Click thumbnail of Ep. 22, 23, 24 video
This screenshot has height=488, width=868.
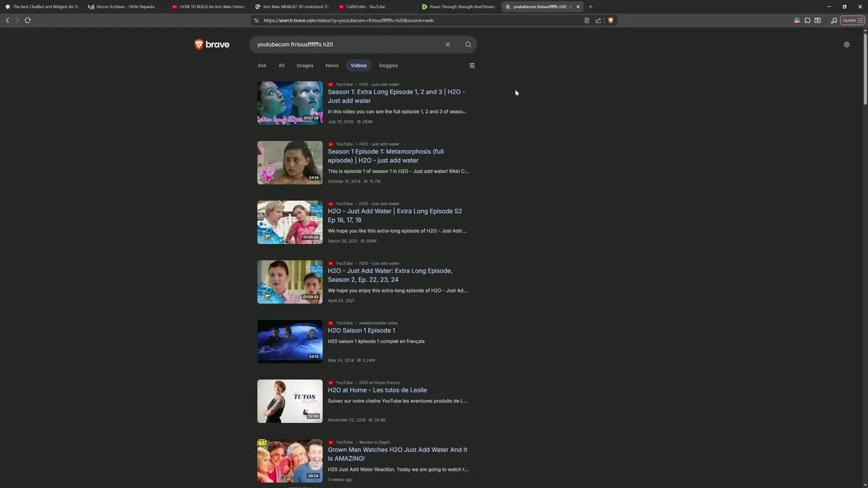click(x=290, y=282)
